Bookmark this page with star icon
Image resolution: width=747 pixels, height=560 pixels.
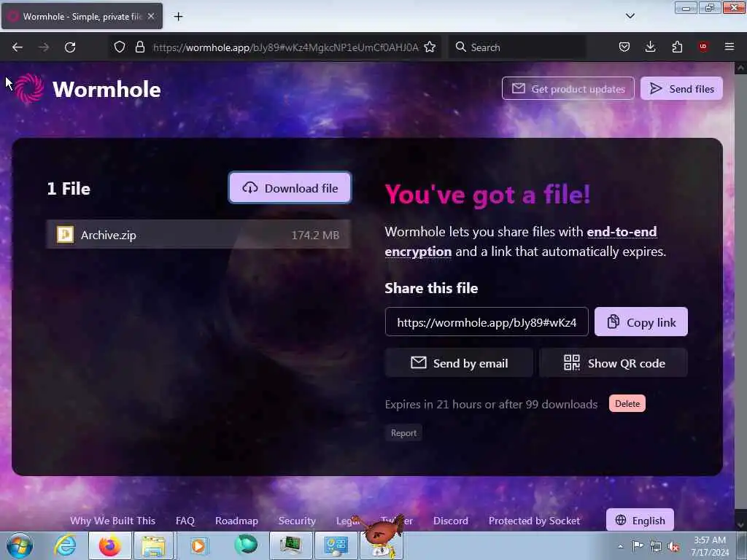(430, 47)
